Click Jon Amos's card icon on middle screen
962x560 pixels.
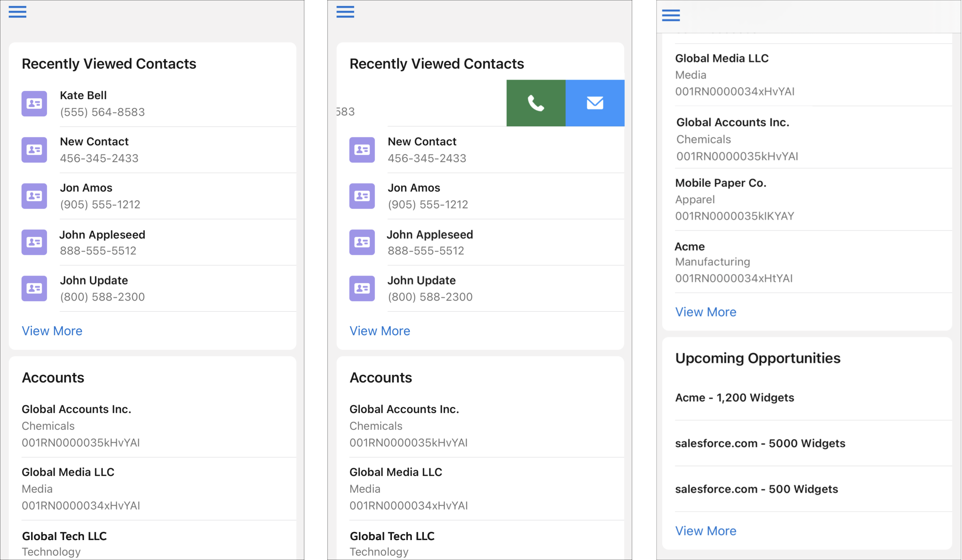(x=362, y=196)
